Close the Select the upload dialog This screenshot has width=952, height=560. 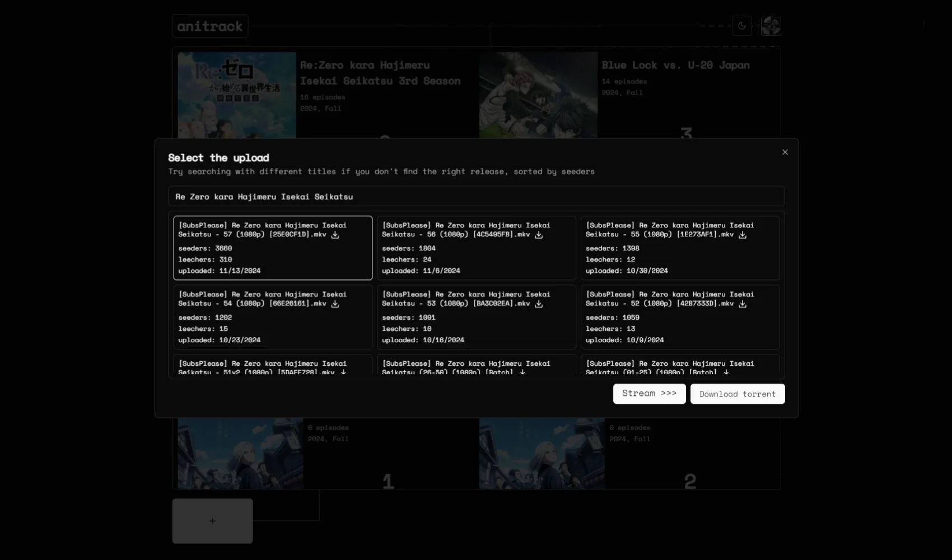pyautogui.click(x=785, y=152)
